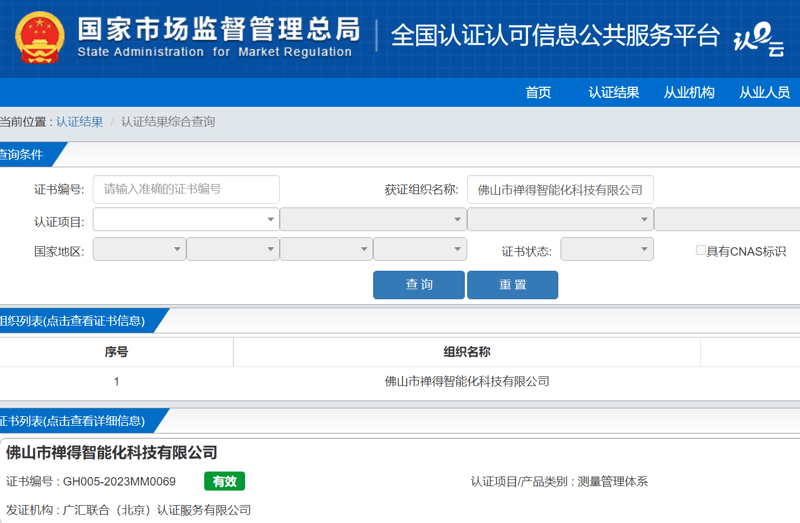Expand the fourth 国家地区 dropdown
Viewport: 800px width, 523px height.
(x=420, y=249)
